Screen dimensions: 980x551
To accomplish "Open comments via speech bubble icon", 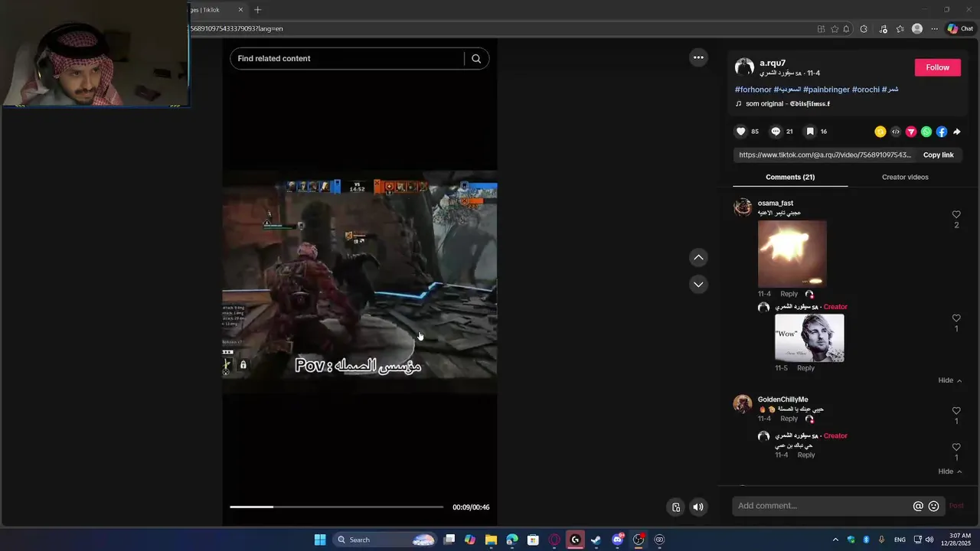I will [x=776, y=132].
